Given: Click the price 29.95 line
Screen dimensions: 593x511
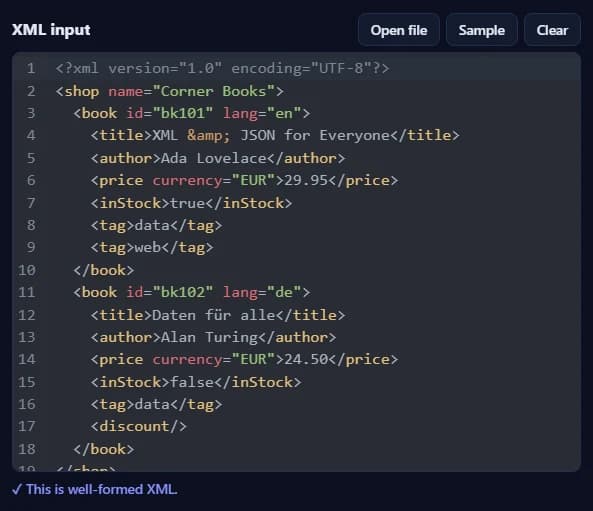Looking at the screenshot, I should click(244, 180).
